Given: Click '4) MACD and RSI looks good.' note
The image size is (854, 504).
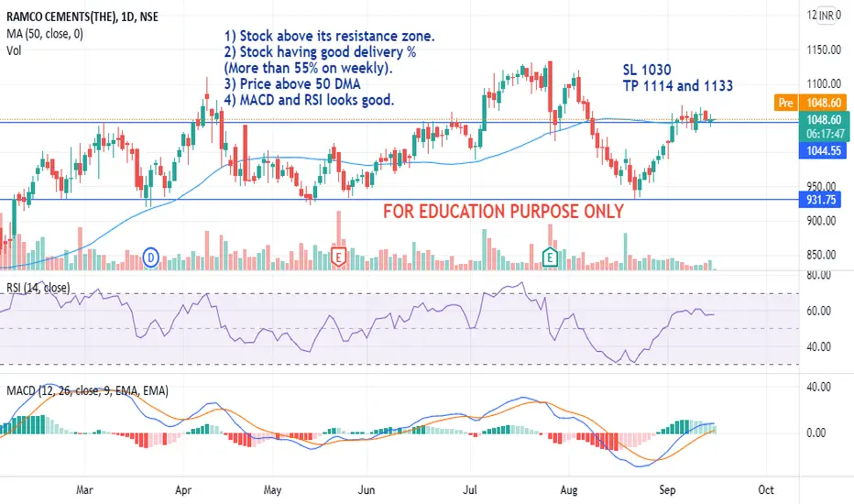Looking at the screenshot, I should [x=309, y=100].
